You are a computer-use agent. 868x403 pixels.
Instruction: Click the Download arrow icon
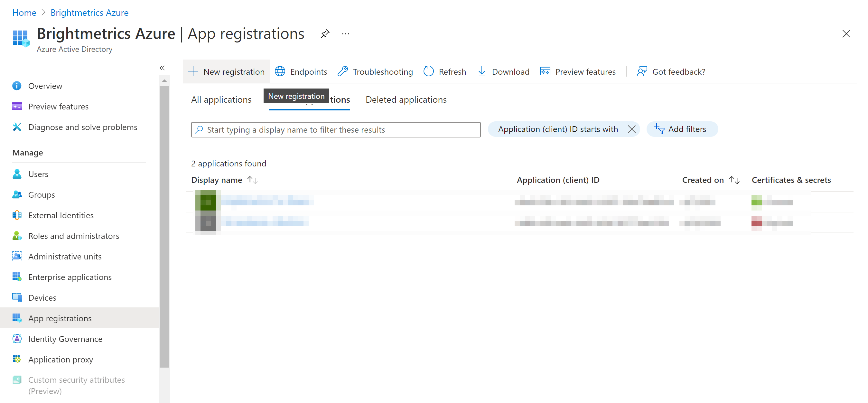(x=482, y=71)
